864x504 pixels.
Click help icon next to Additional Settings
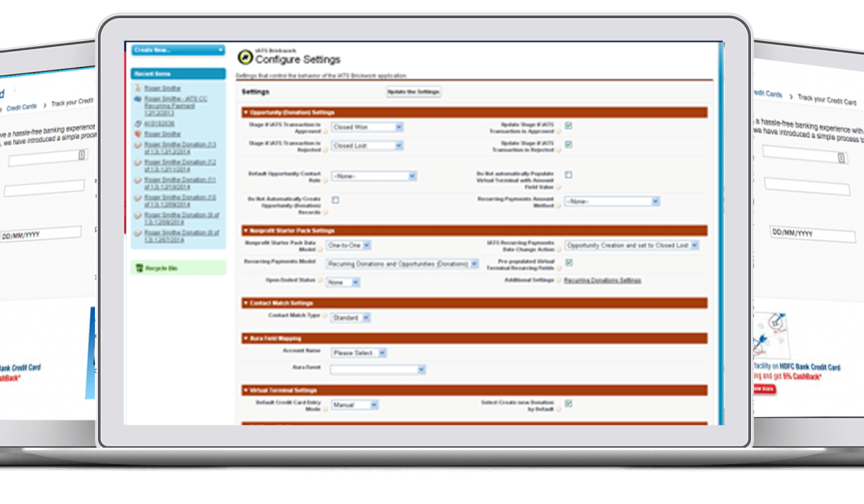coord(558,280)
